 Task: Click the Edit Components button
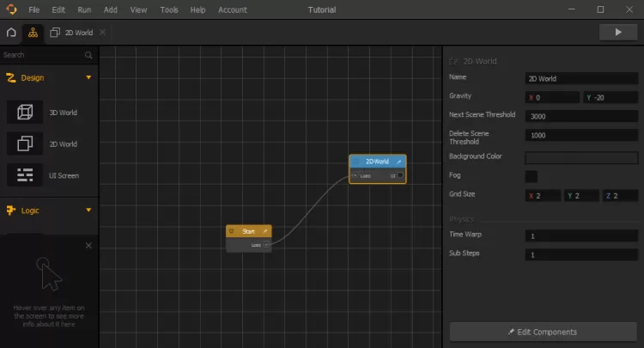coord(542,332)
